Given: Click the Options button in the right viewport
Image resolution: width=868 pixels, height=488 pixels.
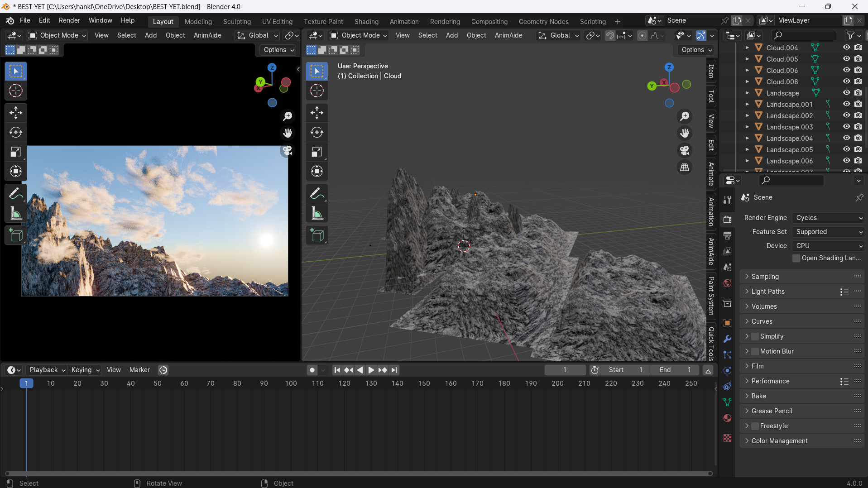Looking at the screenshot, I should click(696, 50).
